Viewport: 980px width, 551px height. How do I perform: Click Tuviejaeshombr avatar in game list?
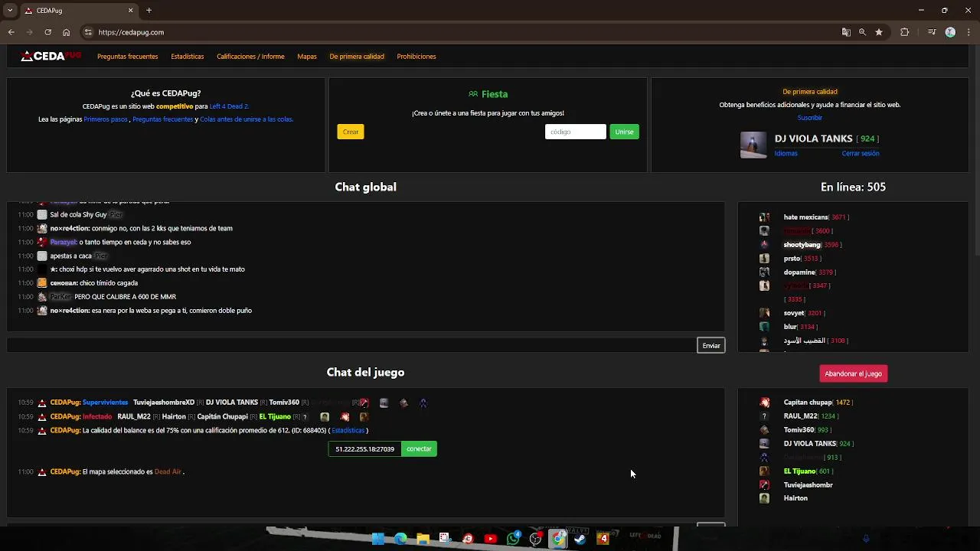coord(764,485)
